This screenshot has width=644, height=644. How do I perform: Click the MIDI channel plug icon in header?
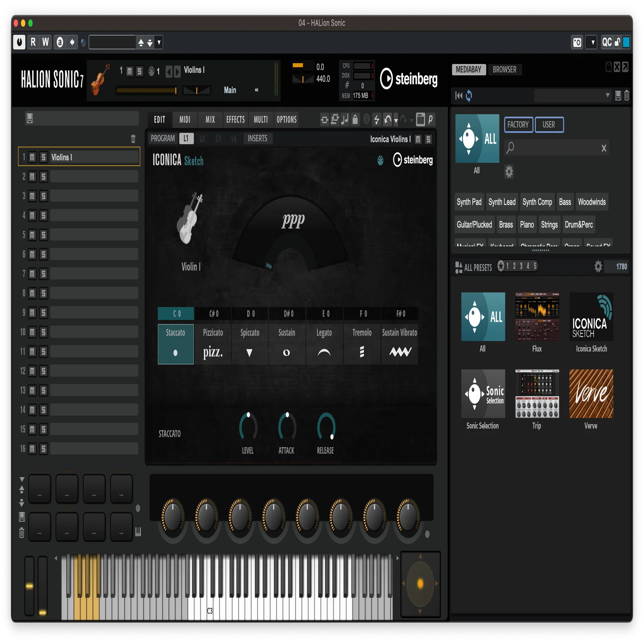click(151, 72)
